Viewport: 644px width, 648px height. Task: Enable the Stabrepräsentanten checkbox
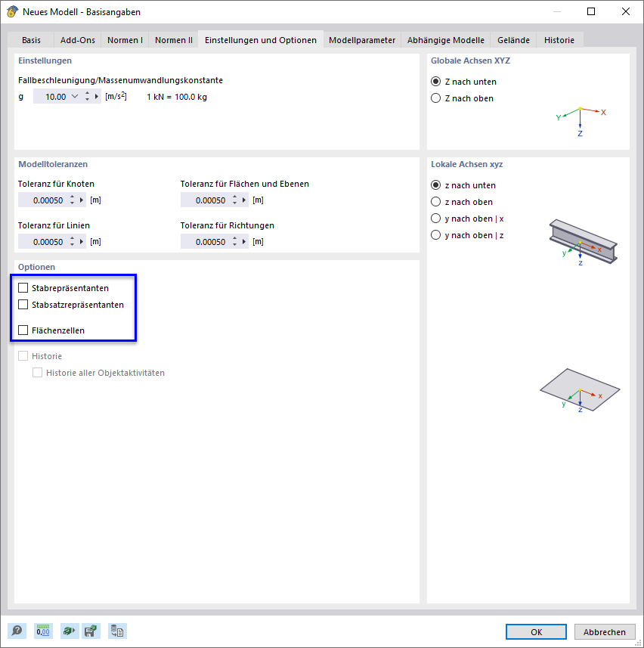23,287
